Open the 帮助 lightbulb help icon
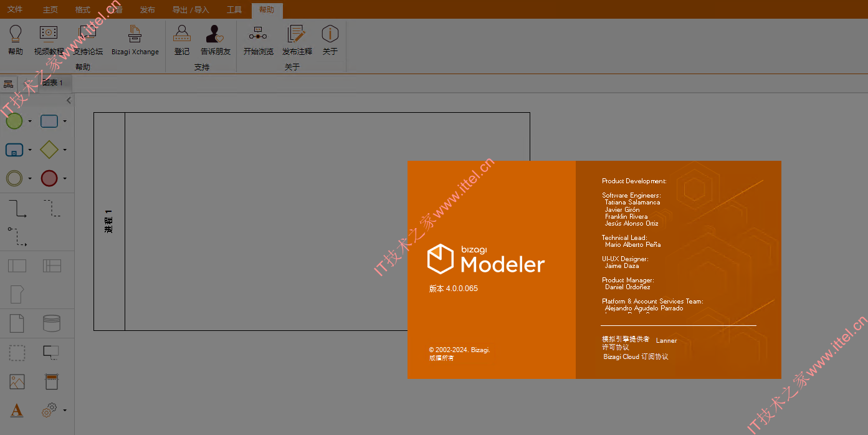 tap(16, 40)
